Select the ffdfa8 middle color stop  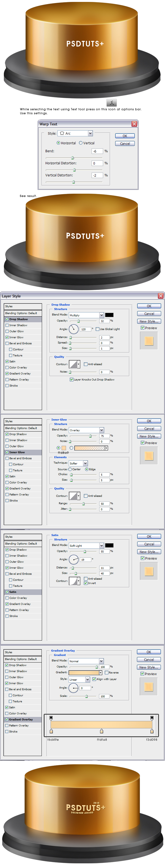101,731
